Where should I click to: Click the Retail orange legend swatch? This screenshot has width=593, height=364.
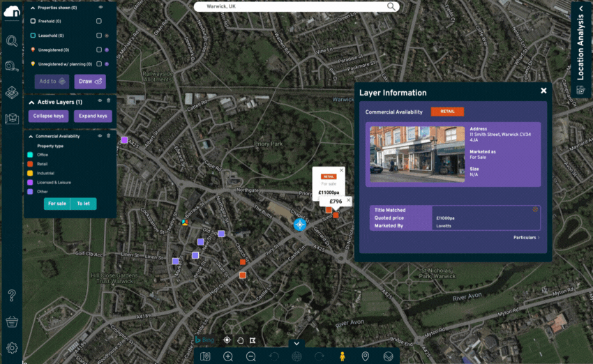(30, 164)
